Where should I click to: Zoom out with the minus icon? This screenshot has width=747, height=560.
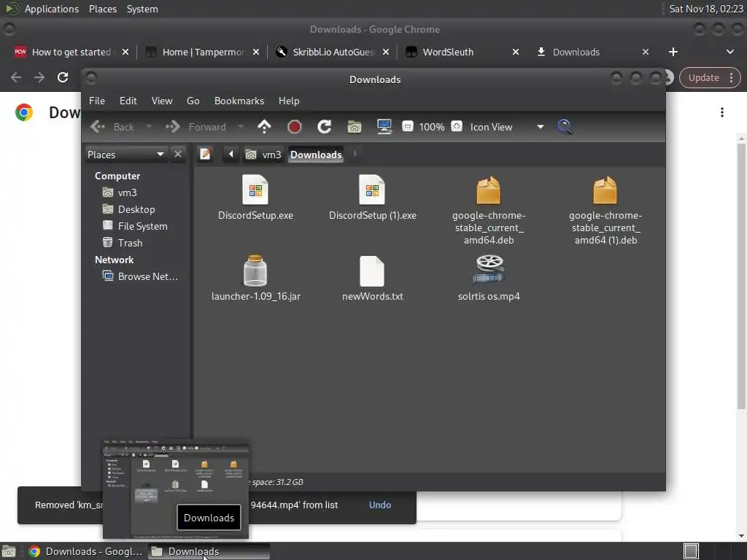point(407,126)
